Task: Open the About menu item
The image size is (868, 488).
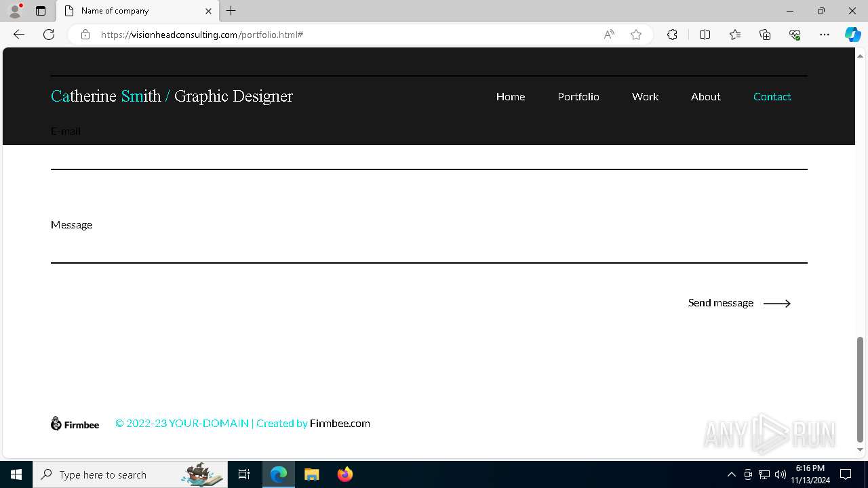Action: pyautogui.click(x=706, y=97)
